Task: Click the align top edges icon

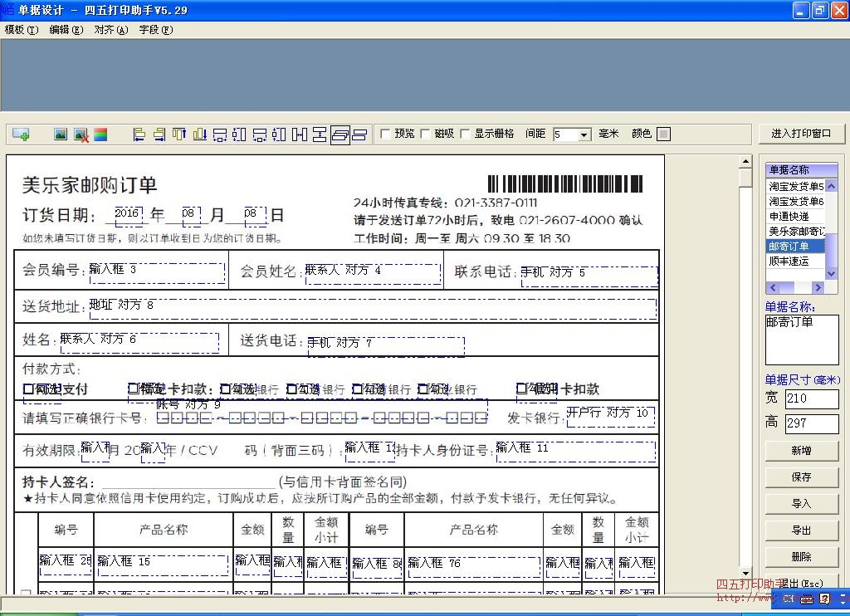Action: tap(178, 134)
